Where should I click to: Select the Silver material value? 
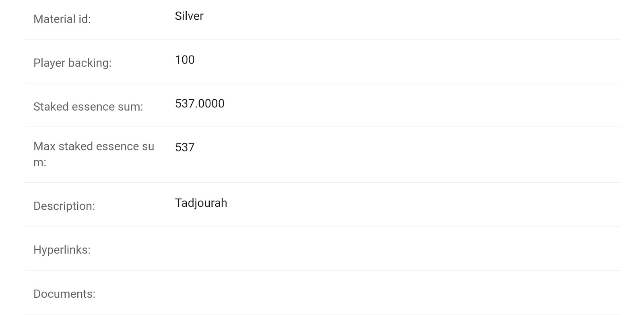pos(189,16)
